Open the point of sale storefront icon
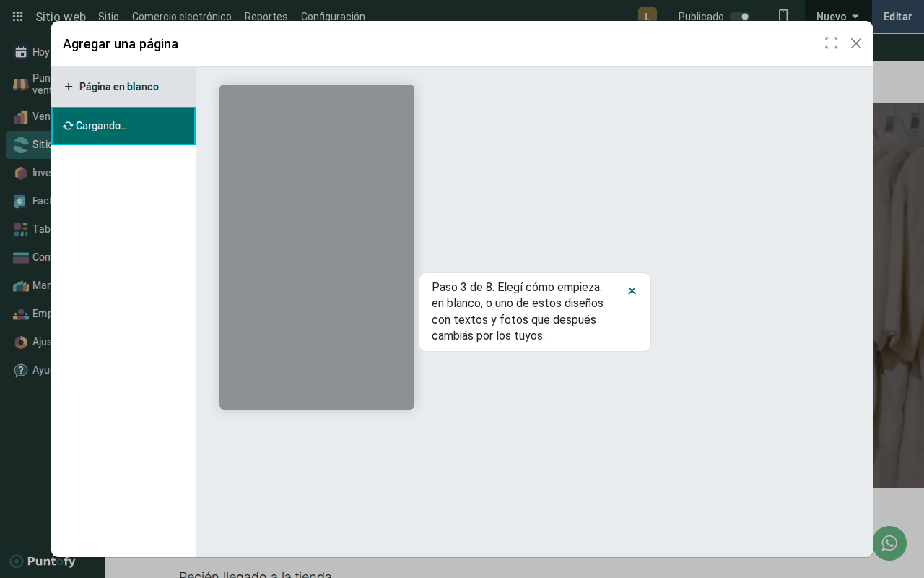This screenshot has width=924, height=578. 21,85
